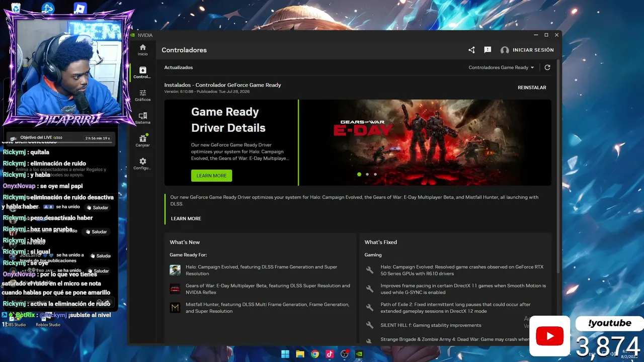Click the Gears of War E-Day banner image
The width and height of the screenshot is (644, 362).
[x=425, y=142]
